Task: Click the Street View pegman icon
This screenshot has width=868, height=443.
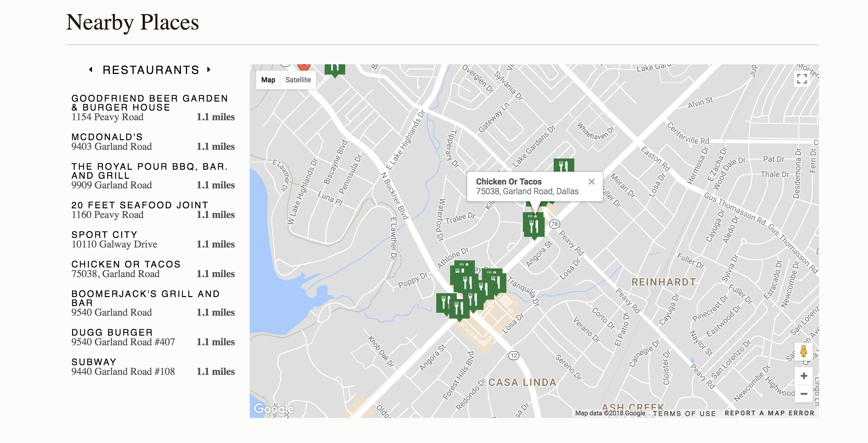Action: click(803, 351)
